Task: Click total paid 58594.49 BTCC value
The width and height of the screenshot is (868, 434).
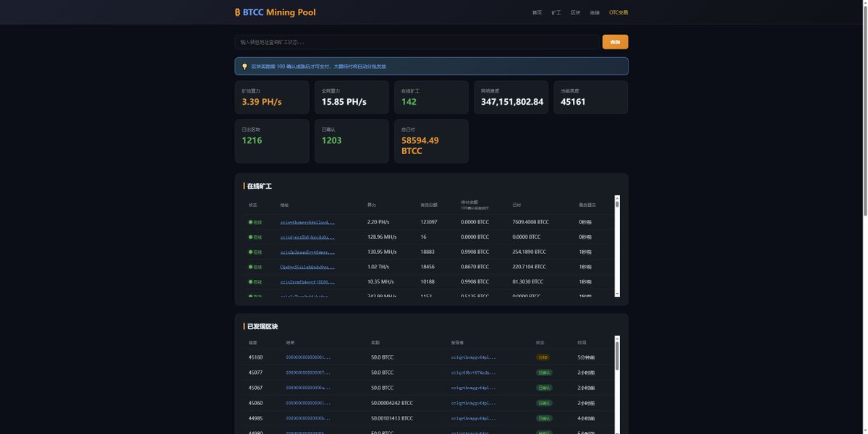Action: 420,145
